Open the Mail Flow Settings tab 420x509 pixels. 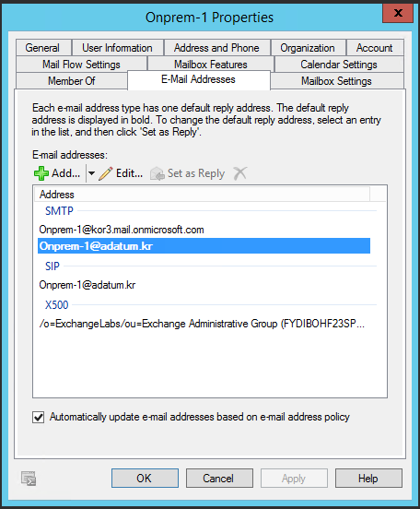tap(81, 65)
